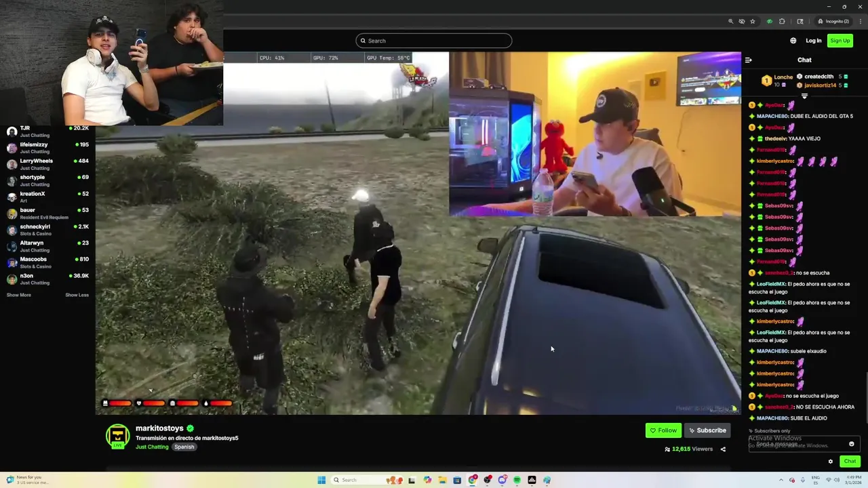868x488 pixels.
Task: Open n3on channel in sidebar
Action: (x=47, y=279)
